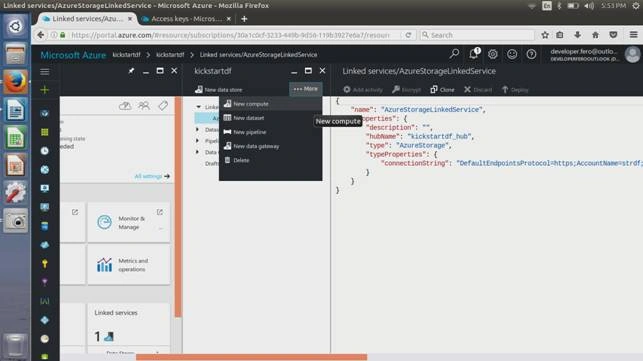Click the Encrypt toolbar button

(x=406, y=89)
